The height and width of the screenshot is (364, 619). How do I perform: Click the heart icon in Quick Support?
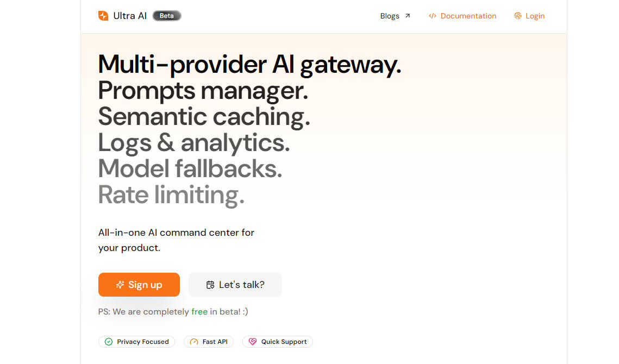(x=252, y=342)
